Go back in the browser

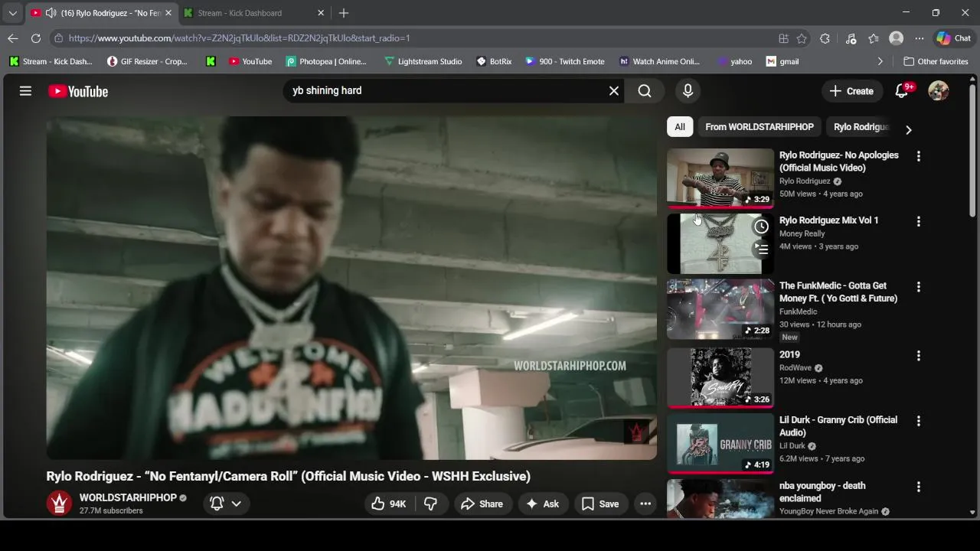[13, 38]
